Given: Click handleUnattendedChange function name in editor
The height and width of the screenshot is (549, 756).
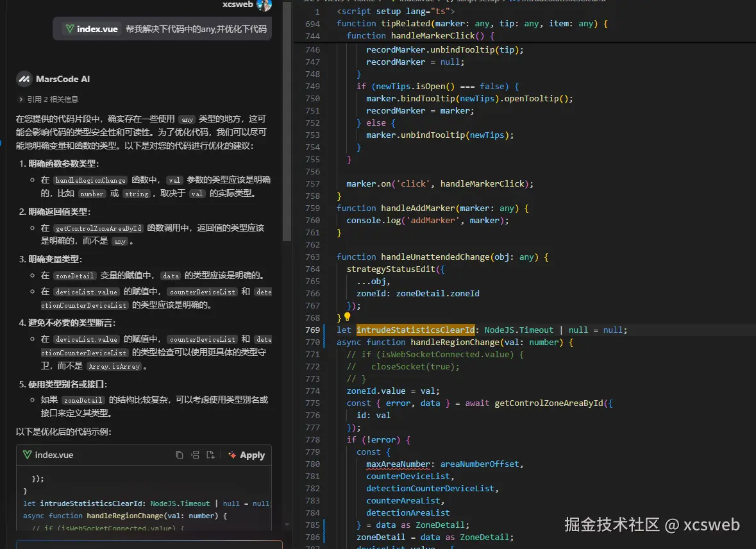Looking at the screenshot, I should coord(435,257).
